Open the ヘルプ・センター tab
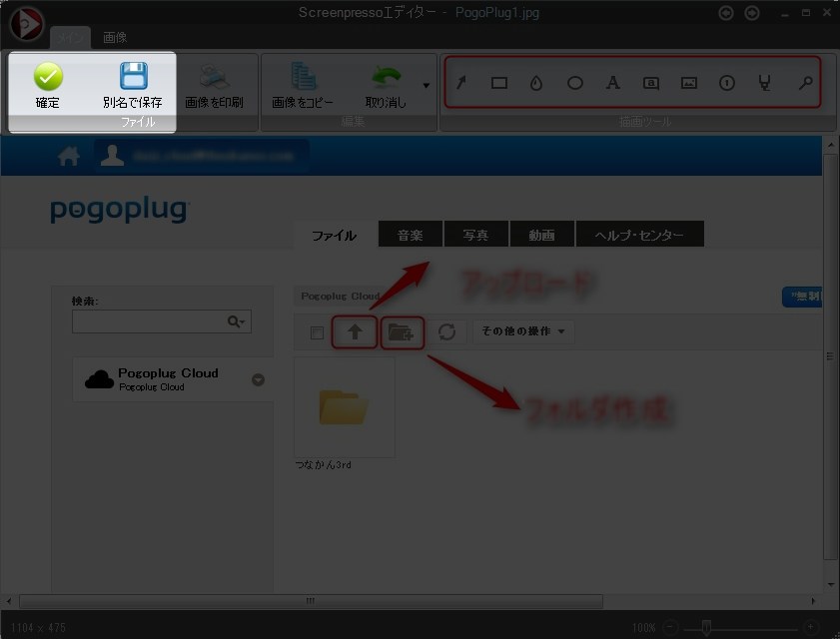This screenshot has width=840, height=639. click(639, 234)
